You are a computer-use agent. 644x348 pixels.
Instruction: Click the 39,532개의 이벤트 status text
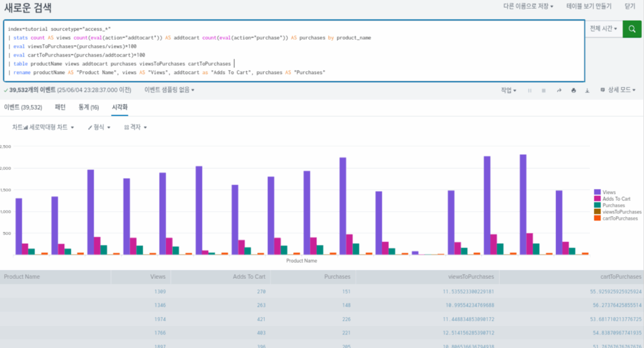point(32,90)
